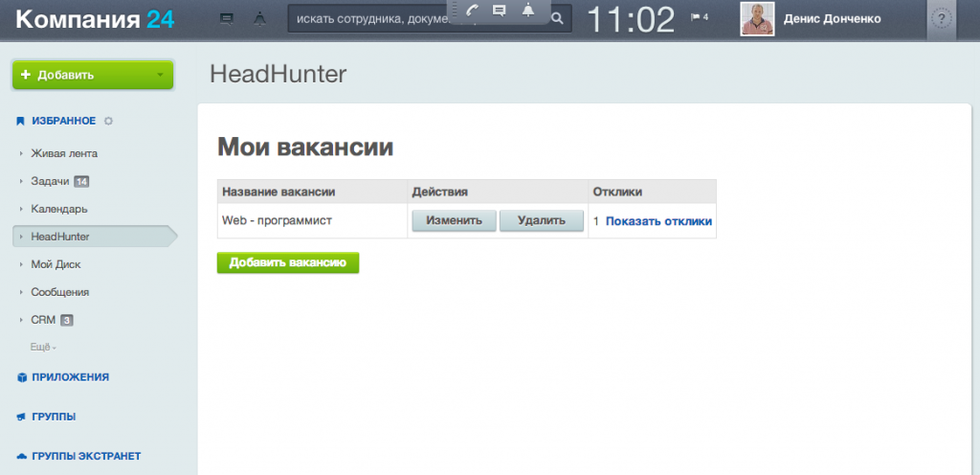Click the Удалить button for vacancy
980x475 pixels.
point(542,221)
